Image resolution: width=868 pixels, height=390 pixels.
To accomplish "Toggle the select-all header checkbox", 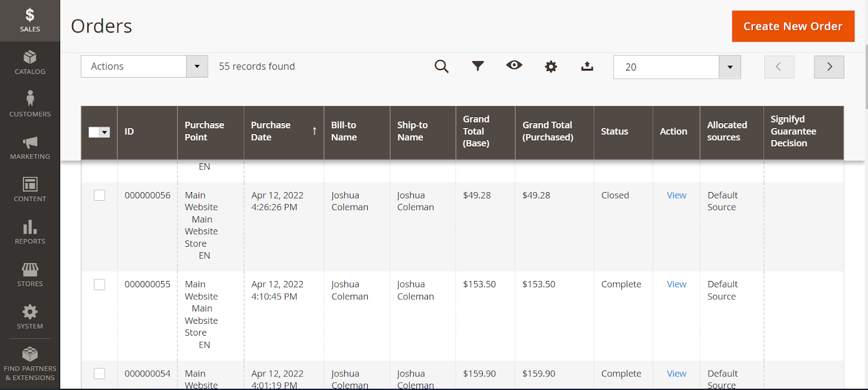I will click(94, 132).
